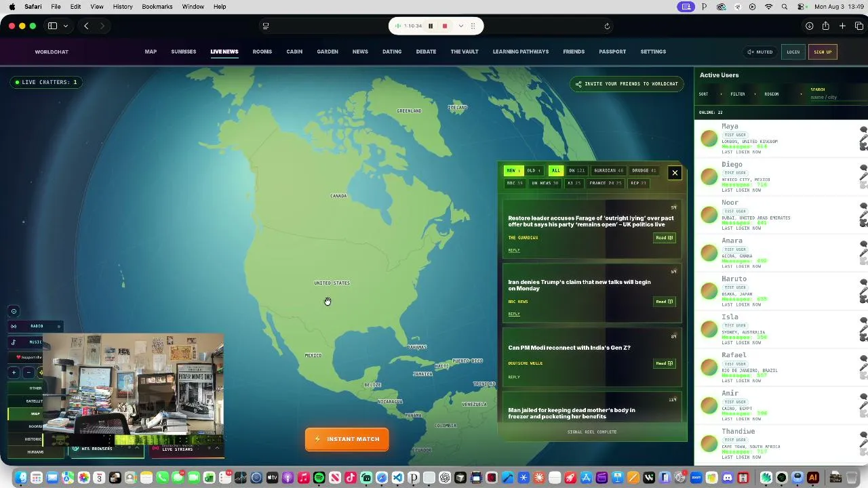Open Spotify from the Dock
The height and width of the screenshot is (488, 868).
click(x=319, y=478)
